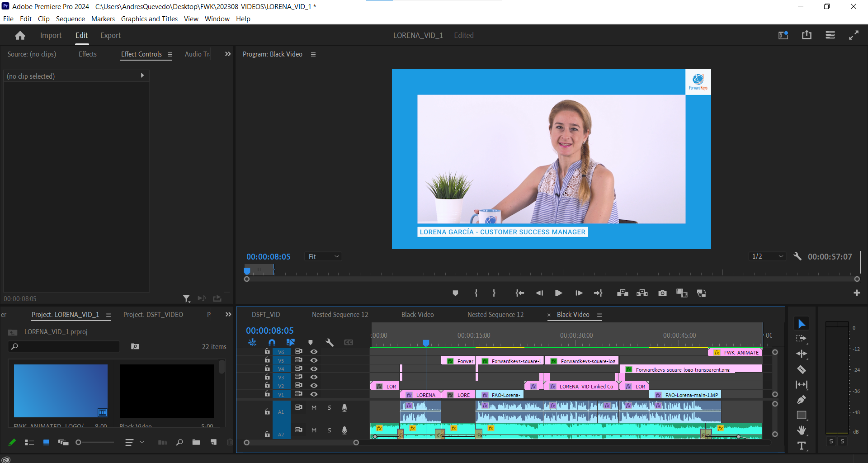Step forward one frame
Viewport: 868px width, 463px height.
579,293
